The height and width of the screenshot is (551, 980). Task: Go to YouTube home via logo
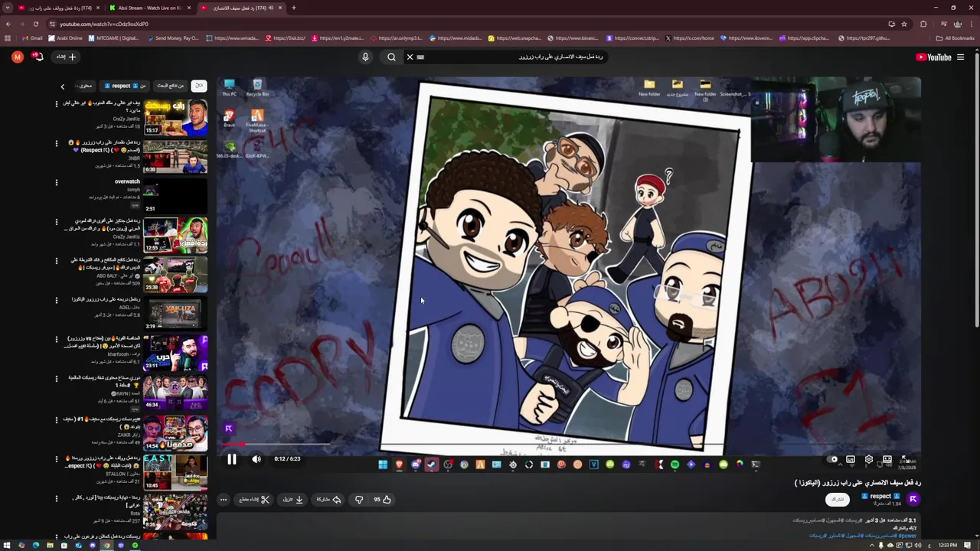pos(933,57)
